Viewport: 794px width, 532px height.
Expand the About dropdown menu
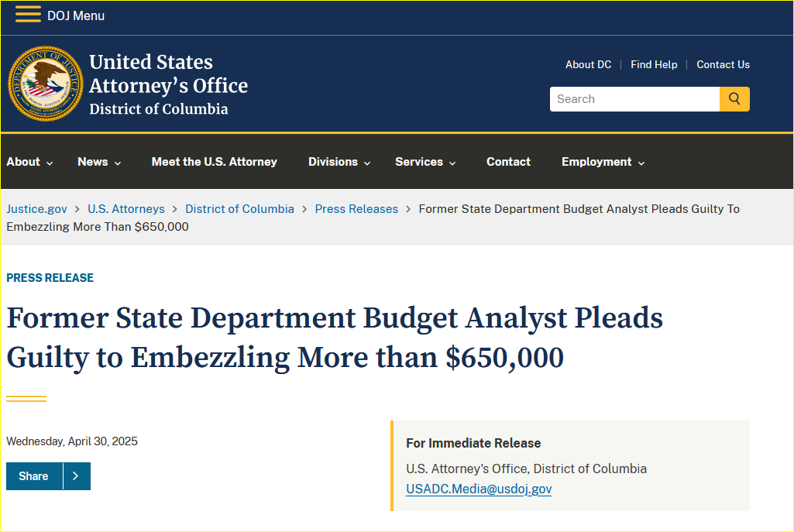click(x=29, y=162)
